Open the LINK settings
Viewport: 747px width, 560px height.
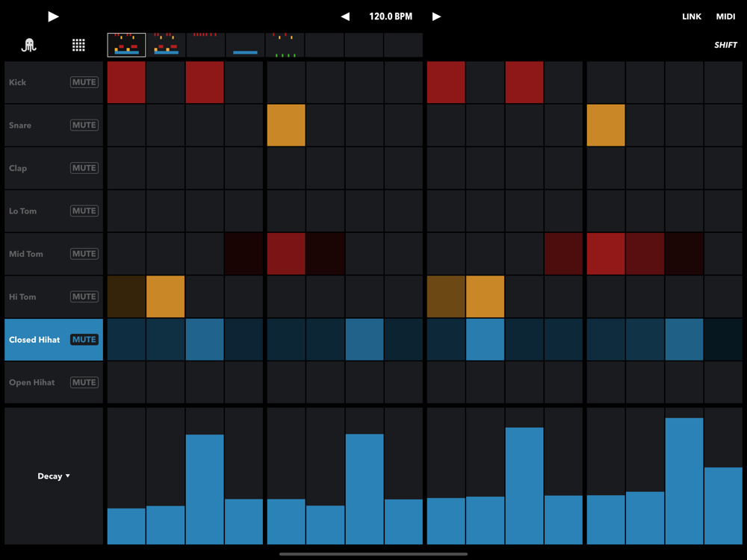click(692, 16)
